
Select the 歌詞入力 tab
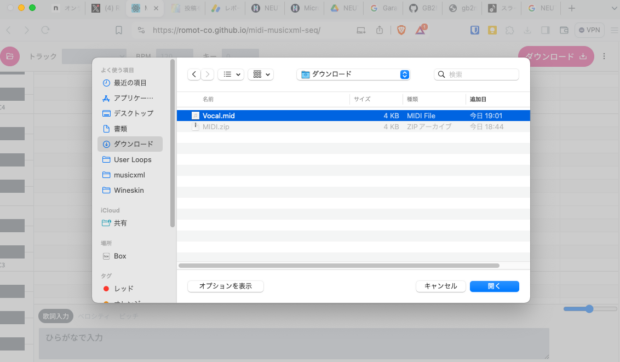(56, 316)
